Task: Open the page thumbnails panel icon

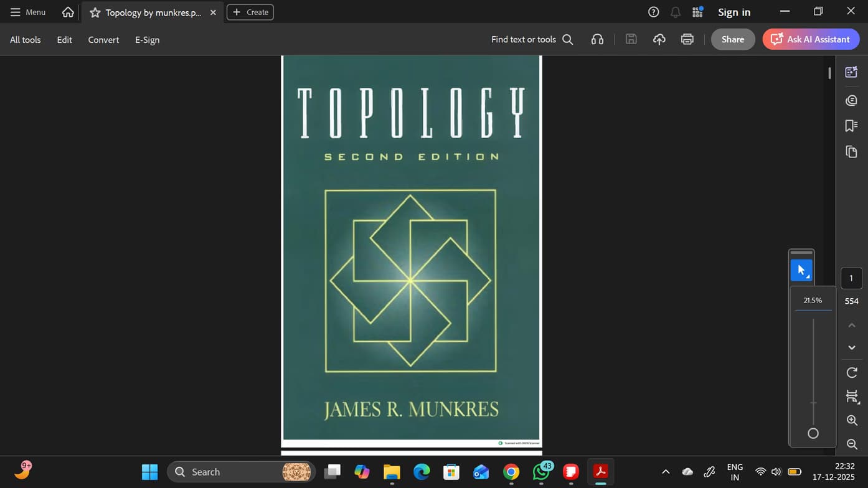Action: click(x=851, y=151)
